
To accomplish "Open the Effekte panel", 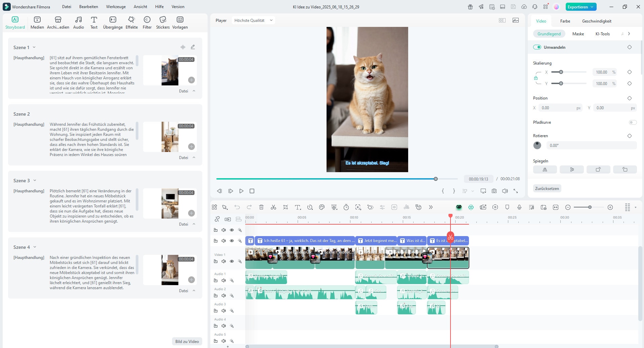I will click(x=132, y=23).
